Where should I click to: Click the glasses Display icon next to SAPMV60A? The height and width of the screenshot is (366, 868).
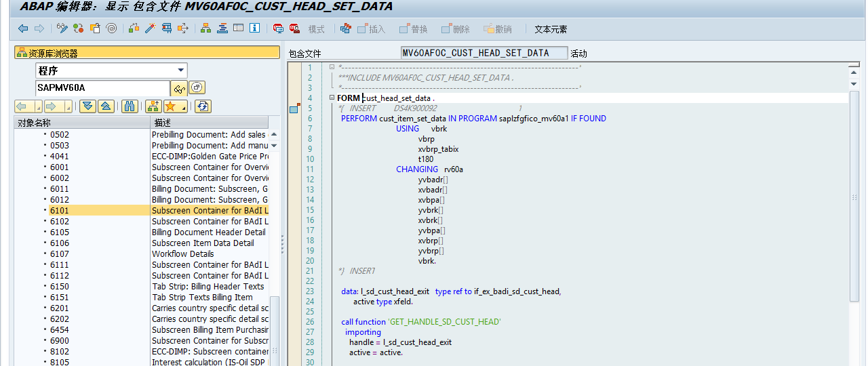point(179,88)
